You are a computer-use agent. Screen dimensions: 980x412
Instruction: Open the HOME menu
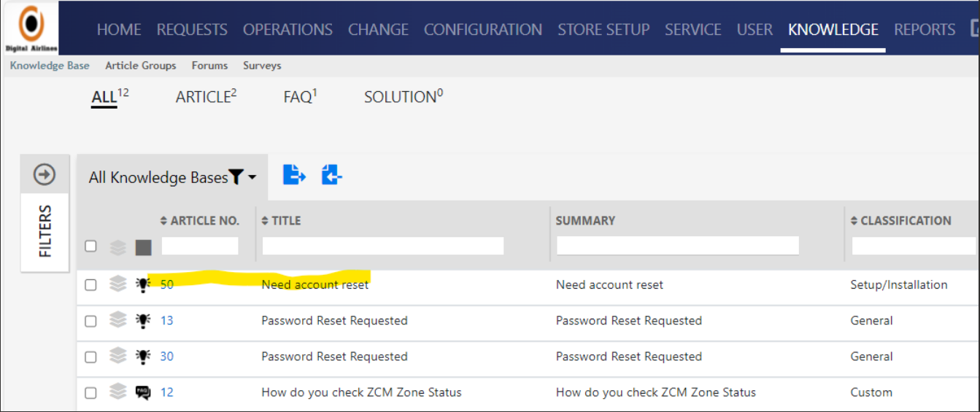[119, 30]
